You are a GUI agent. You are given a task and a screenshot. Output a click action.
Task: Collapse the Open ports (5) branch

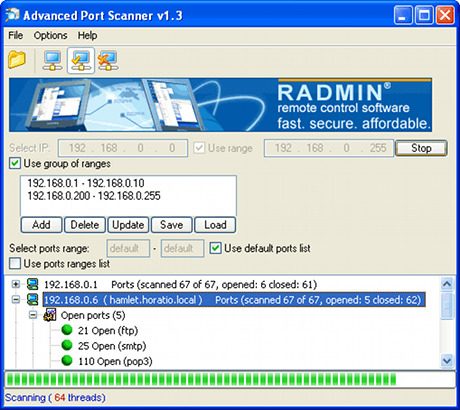pos(33,315)
